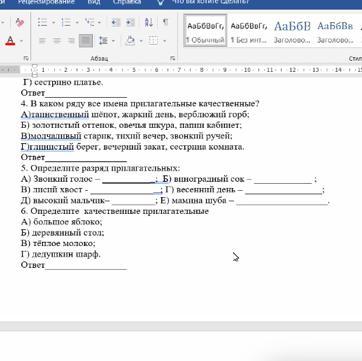
Task: Click '5. Определите разряд прилагательных:'
Action: coord(100,168)
